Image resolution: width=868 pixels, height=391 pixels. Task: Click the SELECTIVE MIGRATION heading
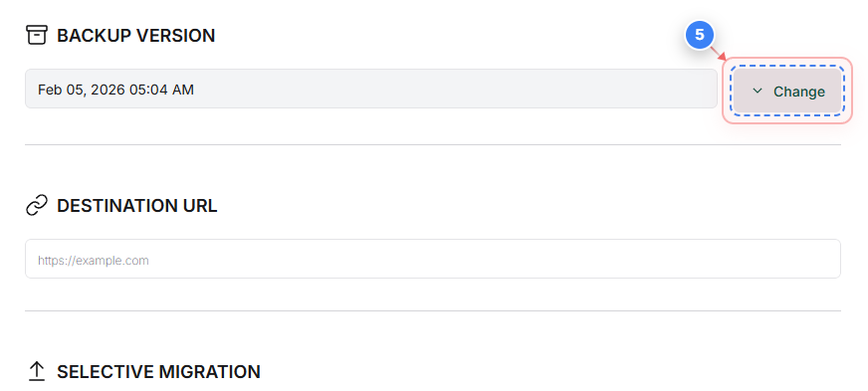click(158, 372)
